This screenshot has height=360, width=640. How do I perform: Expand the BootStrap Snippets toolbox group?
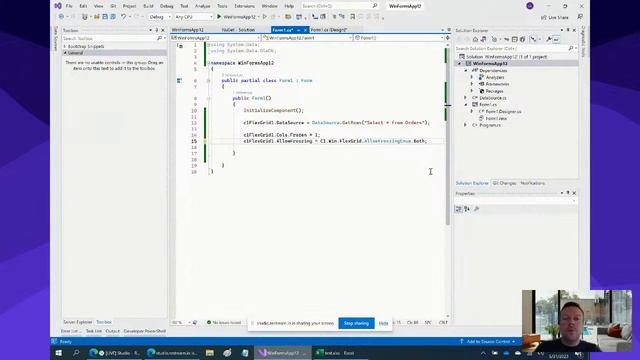65,47
